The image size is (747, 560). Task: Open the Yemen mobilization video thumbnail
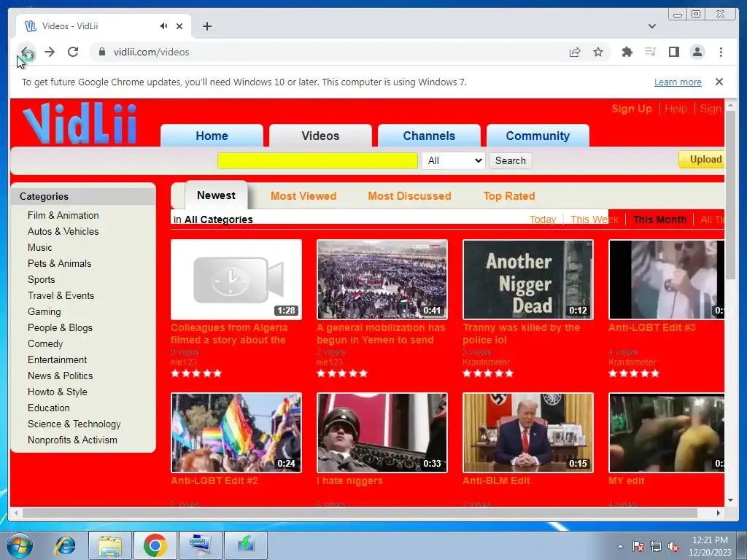[x=382, y=279]
